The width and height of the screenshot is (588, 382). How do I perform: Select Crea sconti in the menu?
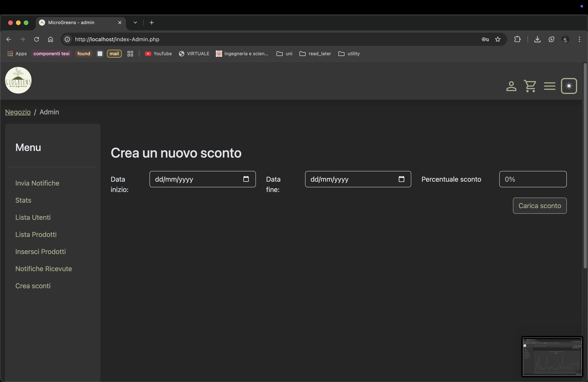(33, 286)
